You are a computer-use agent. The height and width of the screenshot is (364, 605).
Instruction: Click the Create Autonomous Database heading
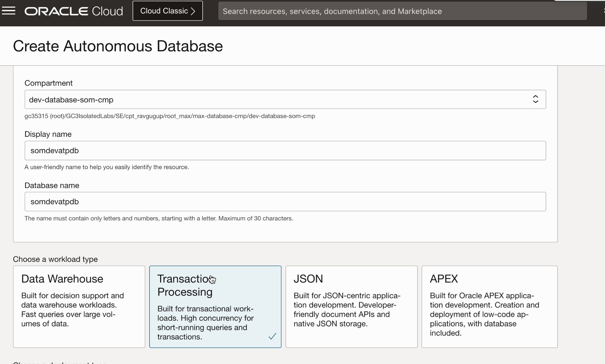click(x=118, y=46)
